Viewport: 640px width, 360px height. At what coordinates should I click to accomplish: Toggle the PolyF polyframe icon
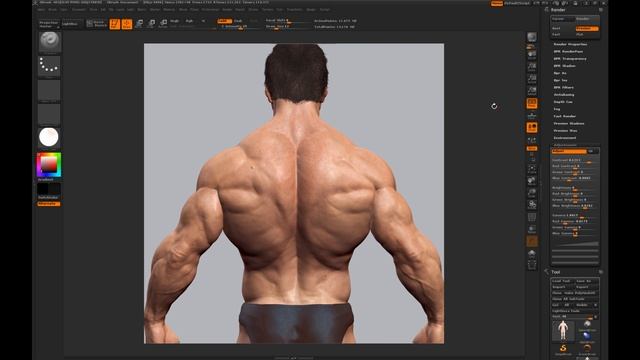click(532, 217)
